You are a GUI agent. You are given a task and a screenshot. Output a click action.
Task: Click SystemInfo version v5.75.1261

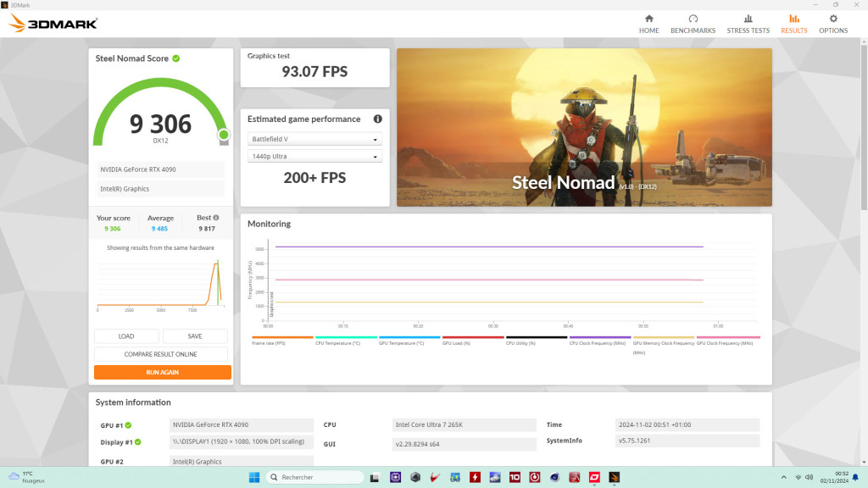click(x=687, y=441)
